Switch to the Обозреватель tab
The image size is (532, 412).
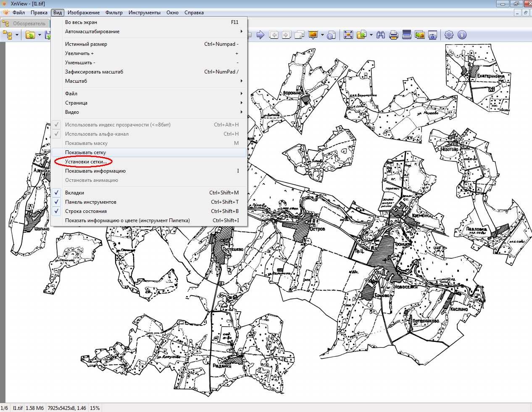tap(25, 24)
